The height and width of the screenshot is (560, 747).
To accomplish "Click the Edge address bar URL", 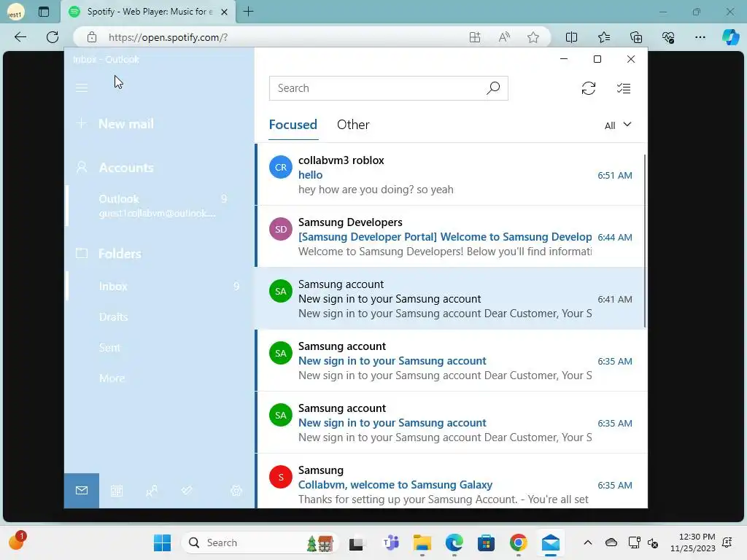I will click(x=169, y=37).
